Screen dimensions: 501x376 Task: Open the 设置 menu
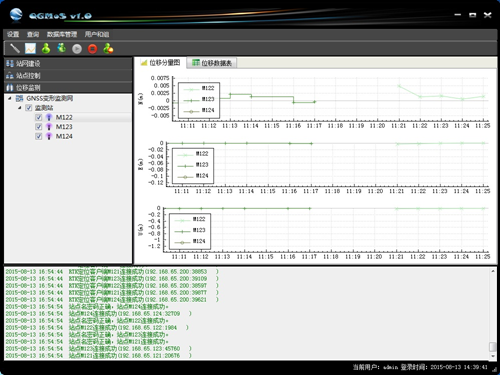pos(13,34)
